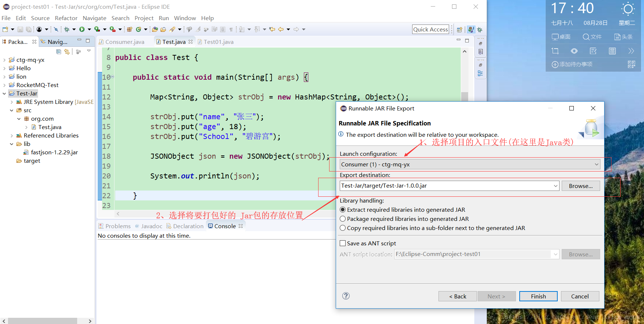This screenshot has height=324, width=644.
Task: Switch to the Consumer.java editor tab
Action: pyautogui.click(x=122, y=42)
